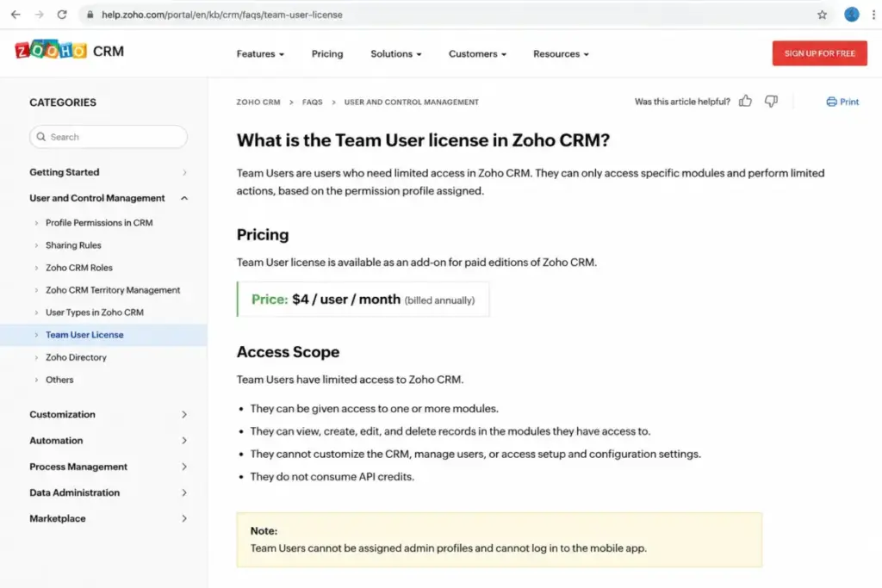The width and height of the screenshot is (882, 588).
Task: Click the browser forward arrow
Action: pyautogui.click(x=39, y=15)
